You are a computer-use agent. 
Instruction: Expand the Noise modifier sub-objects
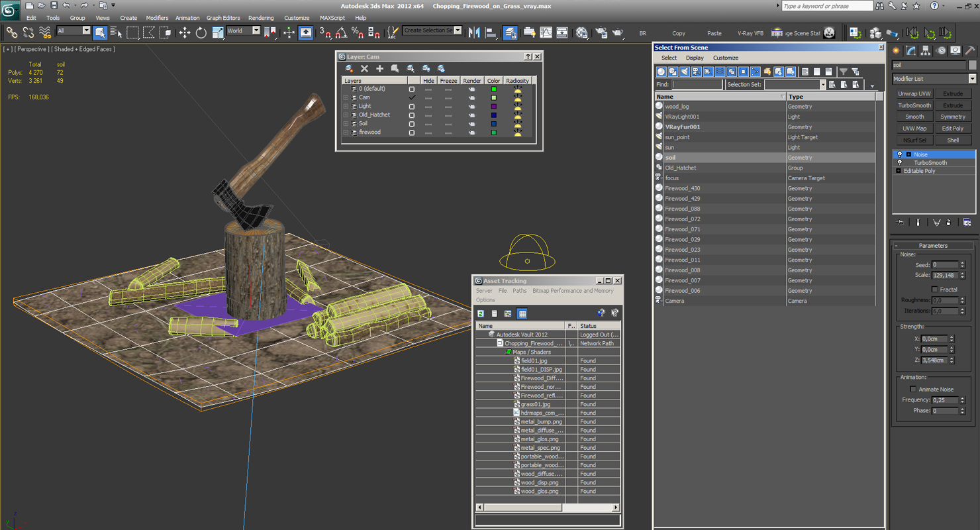coord(908,154)
